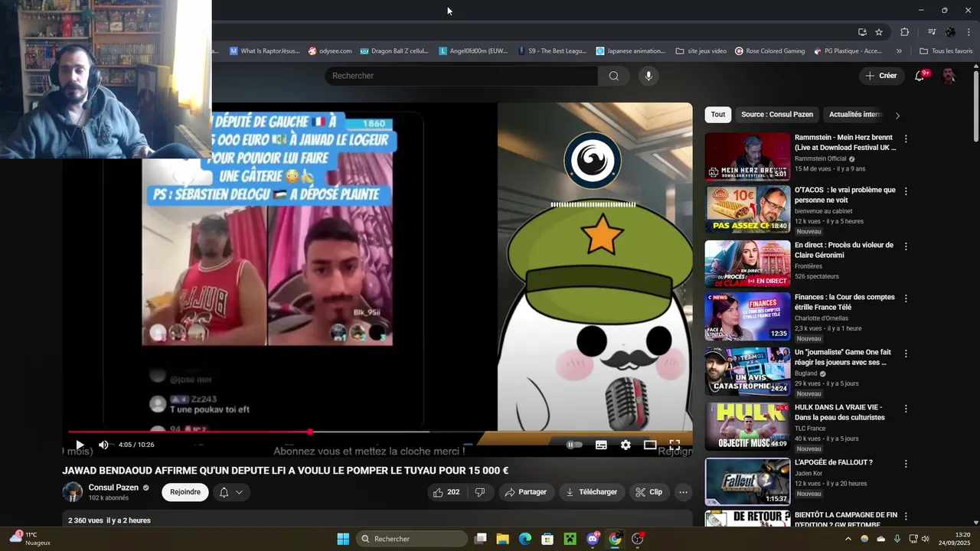This screenshot has height=551, width=980.
Task: Click the Télécharger download button
Action: [591, 492]
